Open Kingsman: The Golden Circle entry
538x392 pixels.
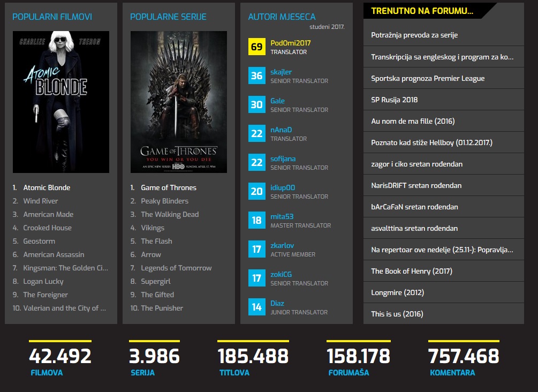65,268
